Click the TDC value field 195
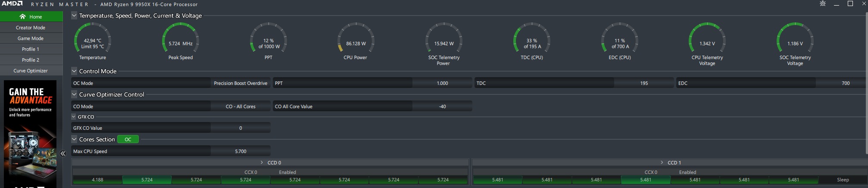 (x=644, y=83)
